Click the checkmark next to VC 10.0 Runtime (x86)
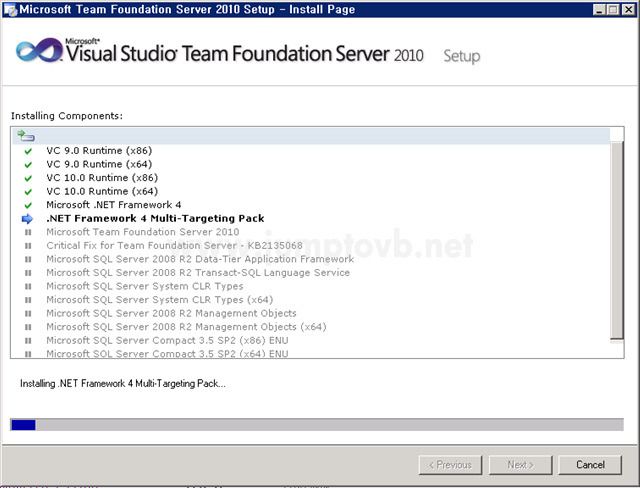The image size is (640, 488). pyautogui.click(x=28, y=178)
